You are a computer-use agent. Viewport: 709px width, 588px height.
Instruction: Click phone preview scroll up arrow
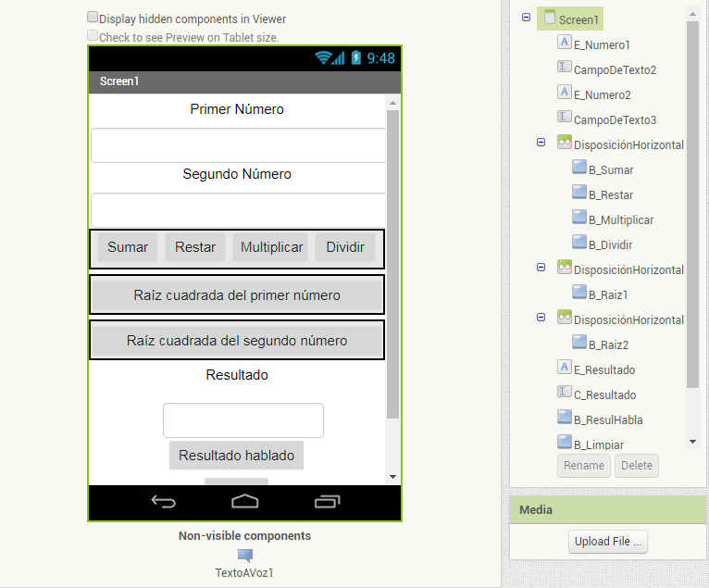(393, 103)
